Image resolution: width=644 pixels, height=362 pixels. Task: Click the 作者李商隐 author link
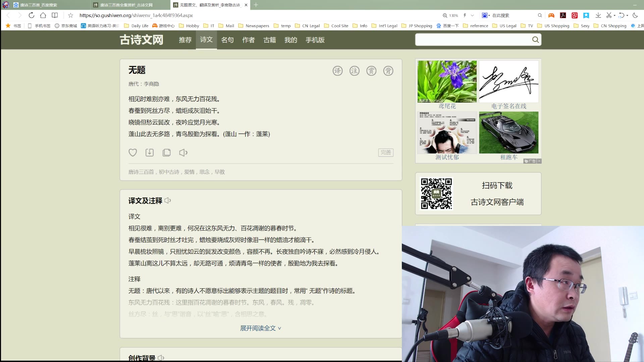click(x=152, y=83)
